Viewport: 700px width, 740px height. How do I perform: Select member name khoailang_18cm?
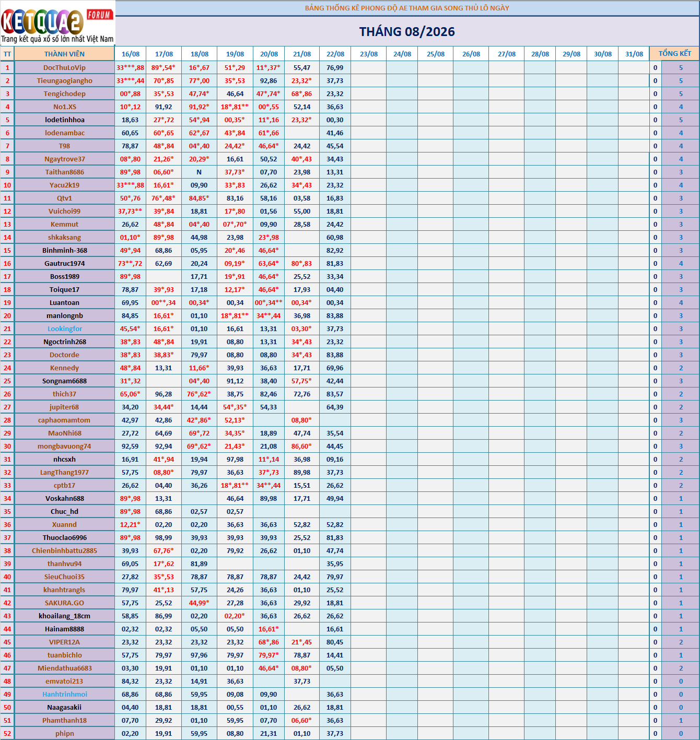(64, 616)
